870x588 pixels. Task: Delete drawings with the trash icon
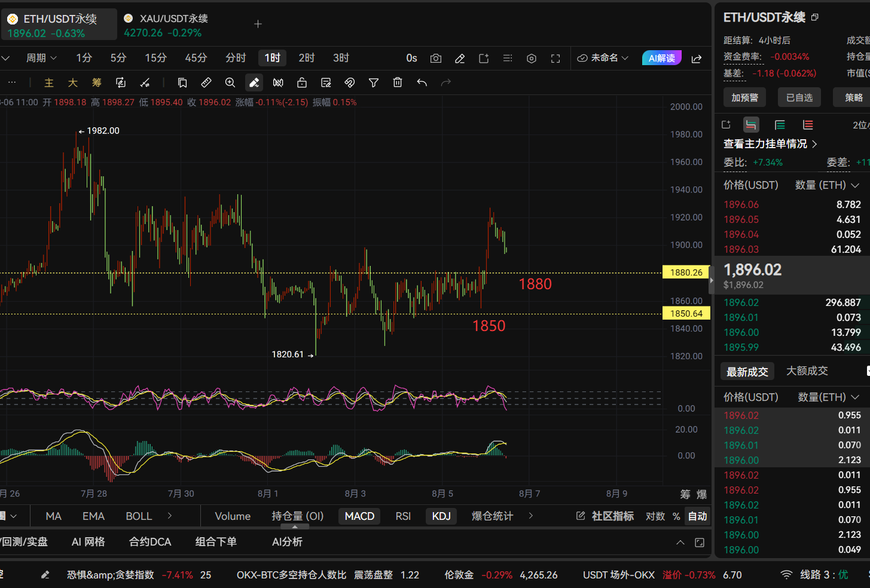(x=398, y=82)
